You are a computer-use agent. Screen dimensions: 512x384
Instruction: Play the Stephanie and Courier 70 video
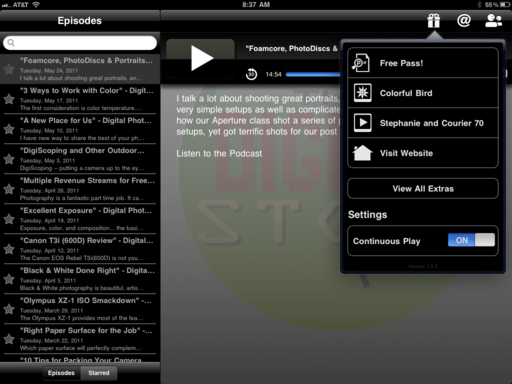(423, 123)
